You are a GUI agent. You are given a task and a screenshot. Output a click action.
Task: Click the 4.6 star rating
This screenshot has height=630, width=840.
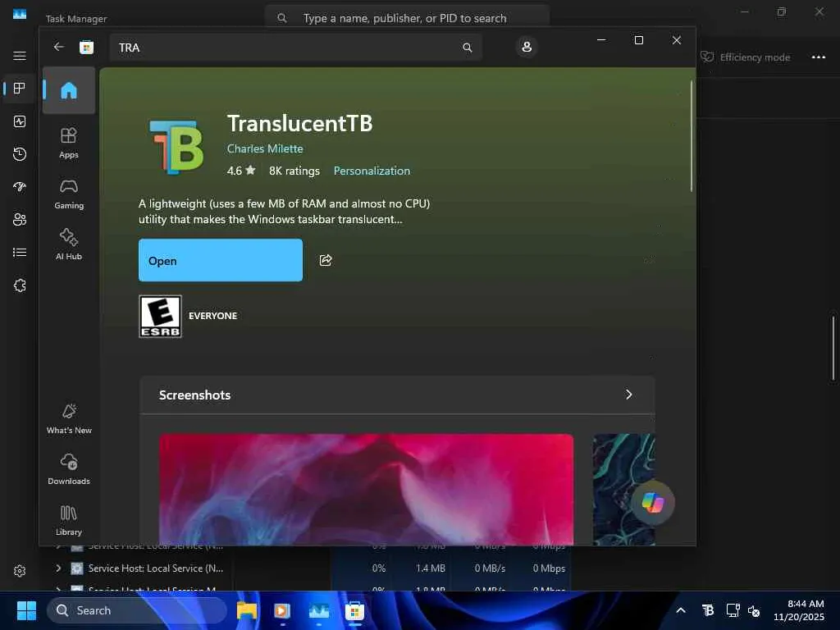click(x=241, y=171)
